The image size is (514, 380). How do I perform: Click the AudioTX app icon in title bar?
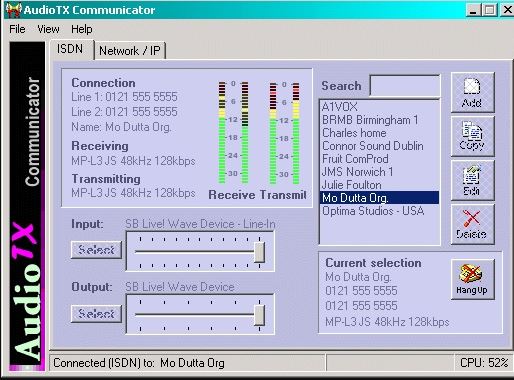pos(13,10)
